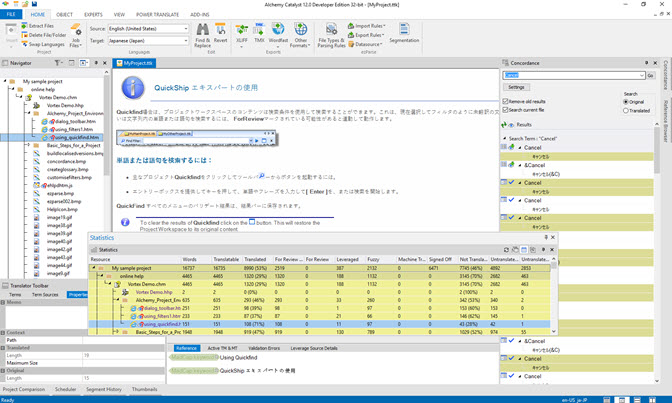Open the Source language dropdown
672x403 pixels.
186,29
